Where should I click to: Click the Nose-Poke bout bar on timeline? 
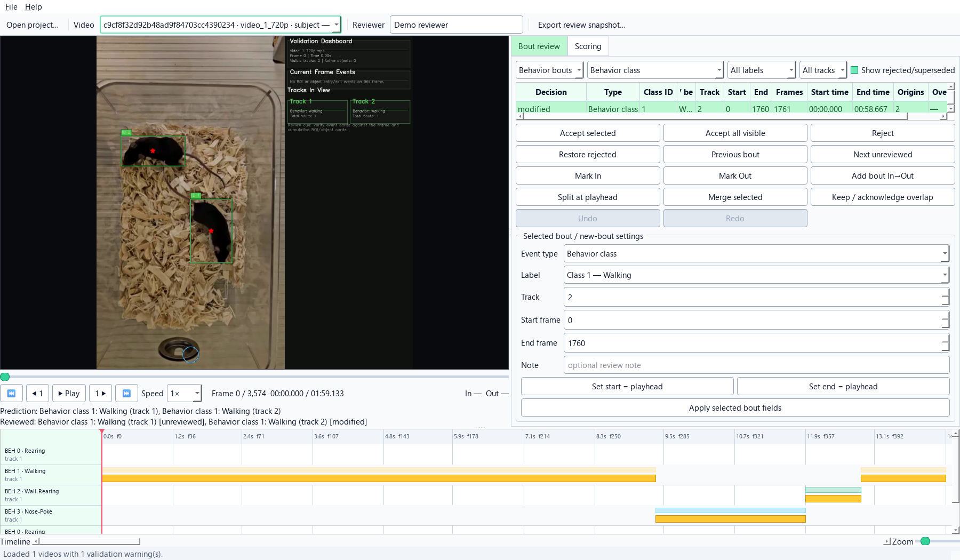[730, 518]
